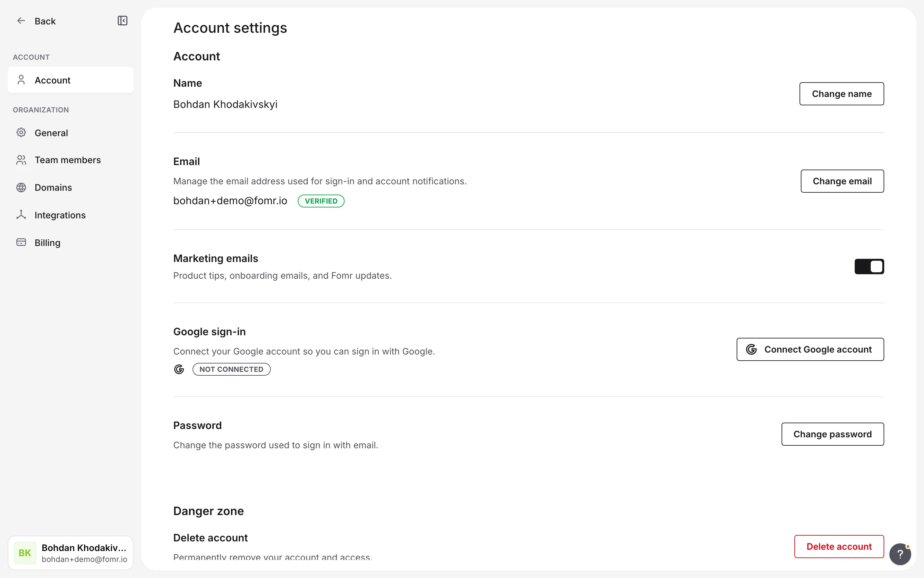Screen dimensions: 924x578
Task: Open General organization settings
Action: [x=71, y=133]
